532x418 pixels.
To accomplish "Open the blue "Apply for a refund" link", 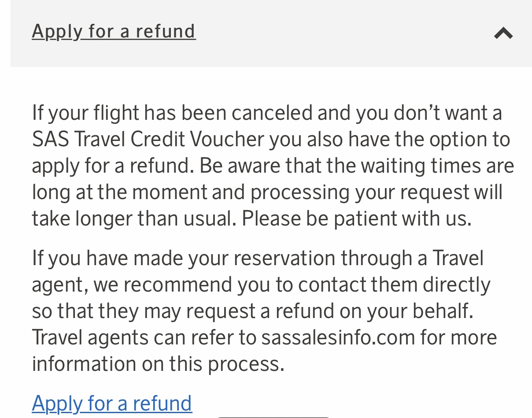I will click(x=112, y=403).
